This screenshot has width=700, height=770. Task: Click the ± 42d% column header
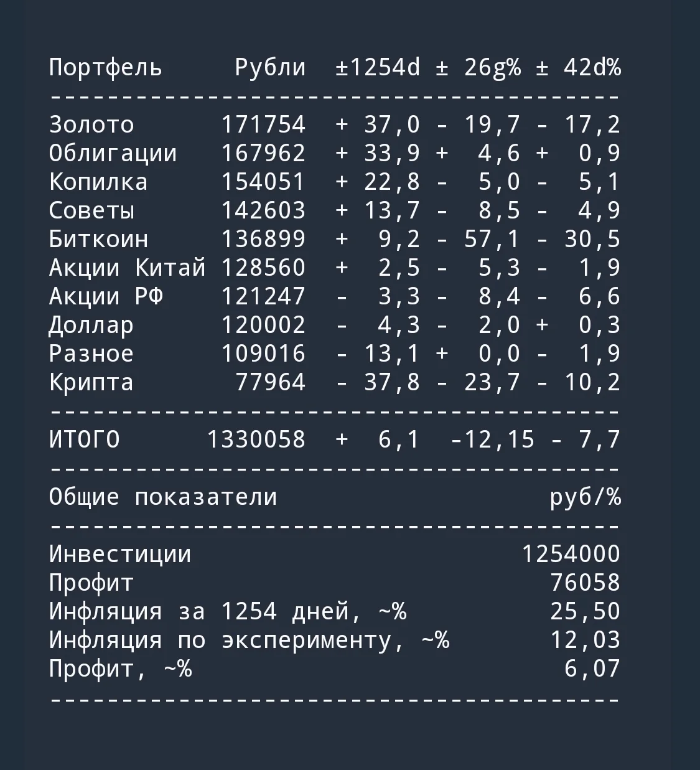click(579, 67)
